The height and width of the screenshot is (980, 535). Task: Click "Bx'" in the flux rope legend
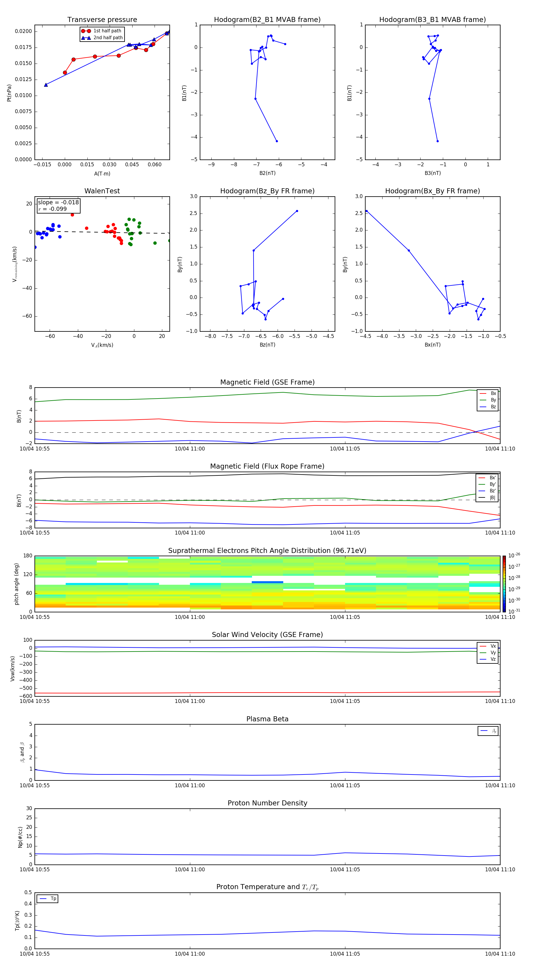(493, 478)
